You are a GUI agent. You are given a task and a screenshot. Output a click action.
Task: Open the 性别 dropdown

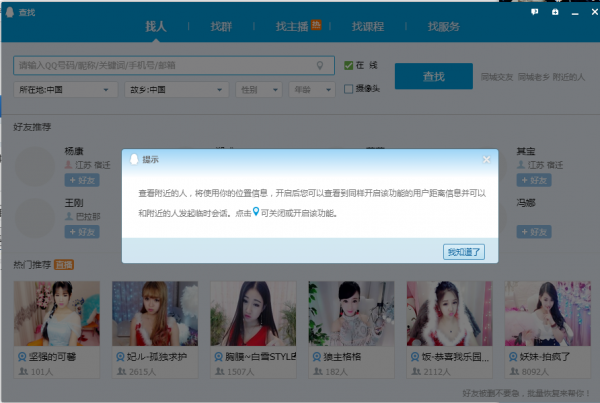click(258, 90)
